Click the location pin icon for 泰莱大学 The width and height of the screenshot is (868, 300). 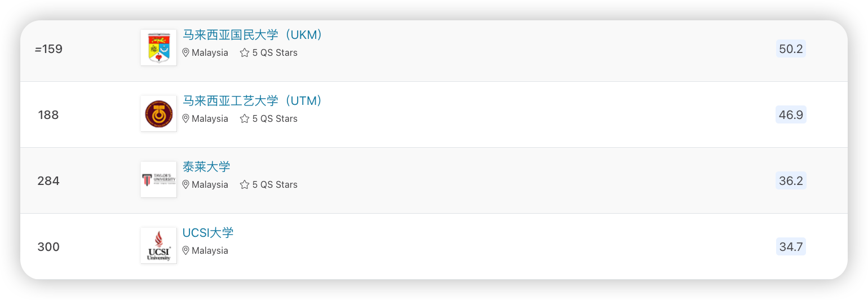click(x=186, y=184)
